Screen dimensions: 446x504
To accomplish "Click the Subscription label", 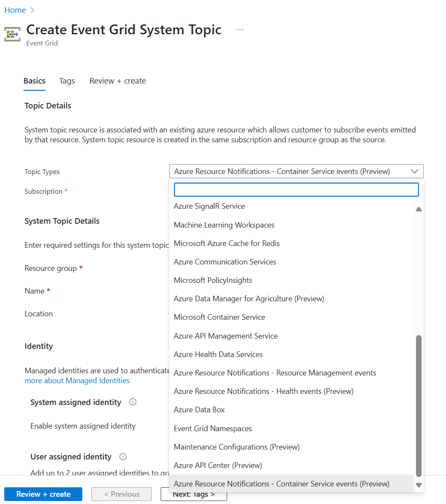I will pos(44,192).
